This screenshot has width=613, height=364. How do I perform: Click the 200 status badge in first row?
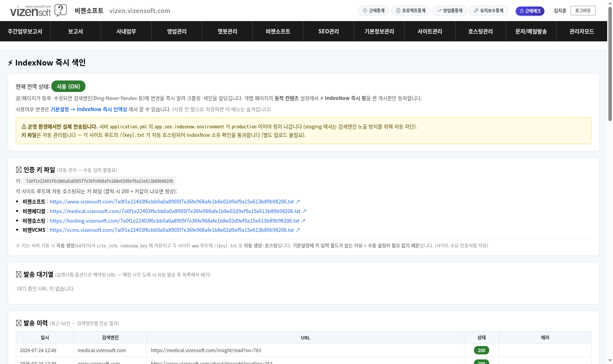coord(482,350)
